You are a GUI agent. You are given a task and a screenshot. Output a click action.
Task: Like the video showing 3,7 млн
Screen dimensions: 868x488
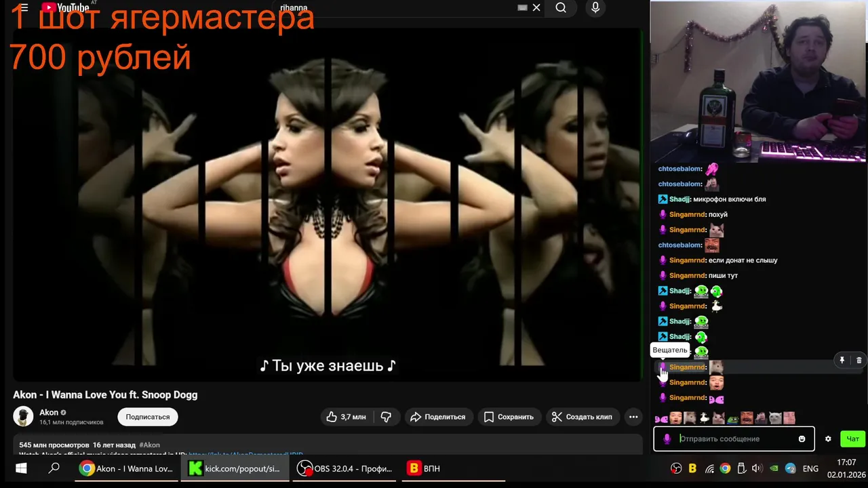point(346,417)
